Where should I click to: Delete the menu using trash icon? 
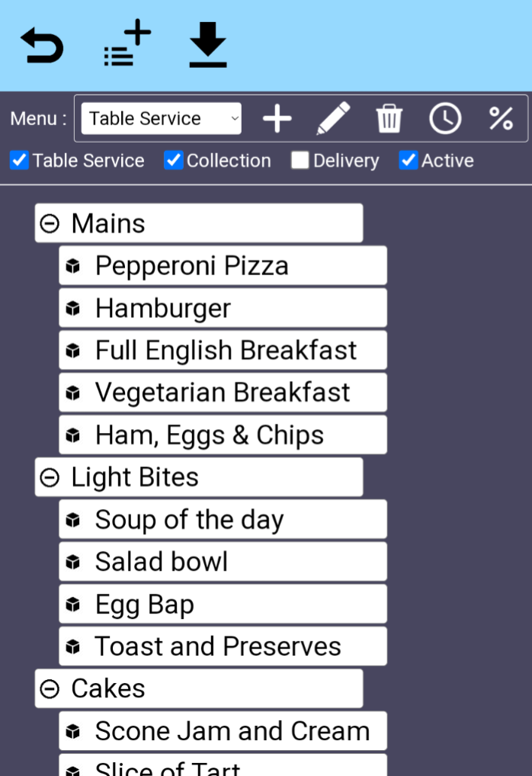coord(389,119)
